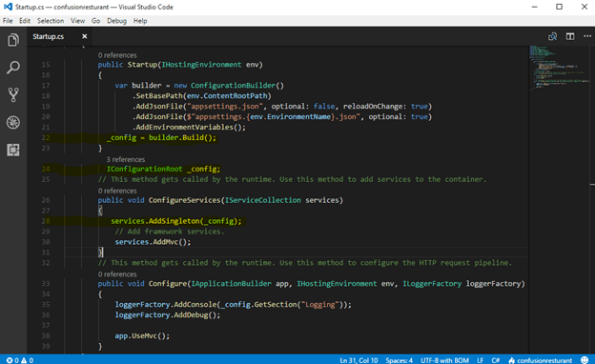Click the errors and warnings count in the status bar
Screen dimensions: 595x364
pos(20,360)
